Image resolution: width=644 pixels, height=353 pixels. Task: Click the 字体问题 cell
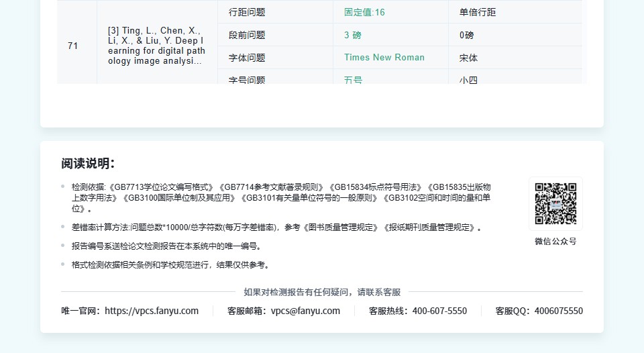(x=247, y=58)
